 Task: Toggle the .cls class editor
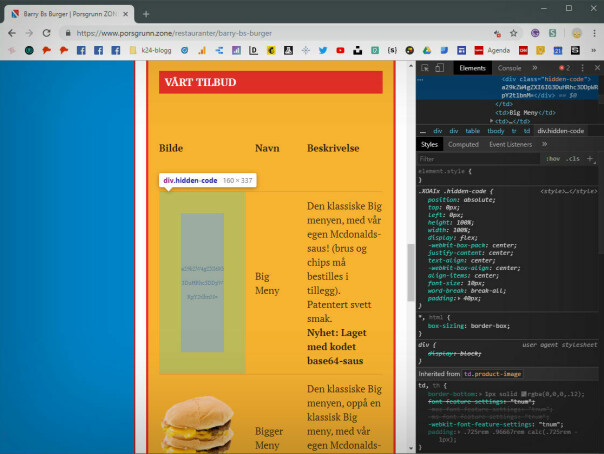(573, 159)
